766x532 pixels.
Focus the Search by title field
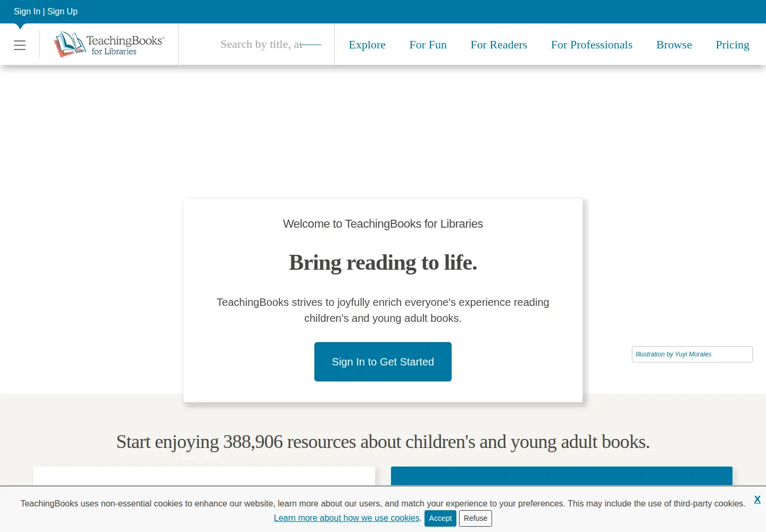click(x=261, y=45)
